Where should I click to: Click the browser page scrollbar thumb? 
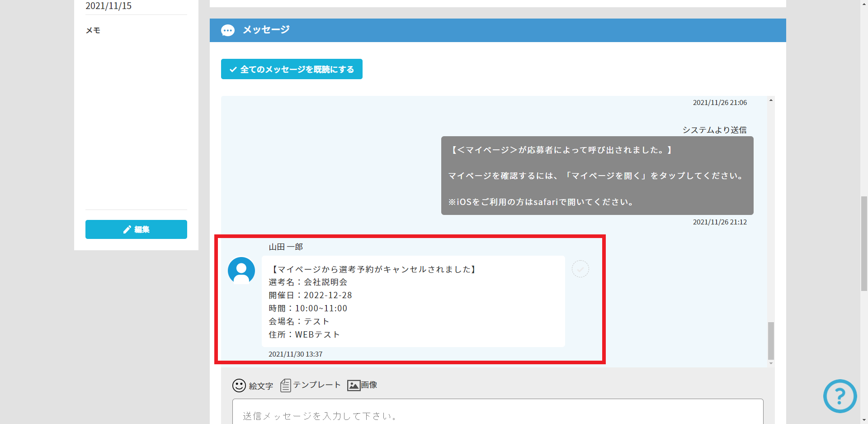pos(864,243)
